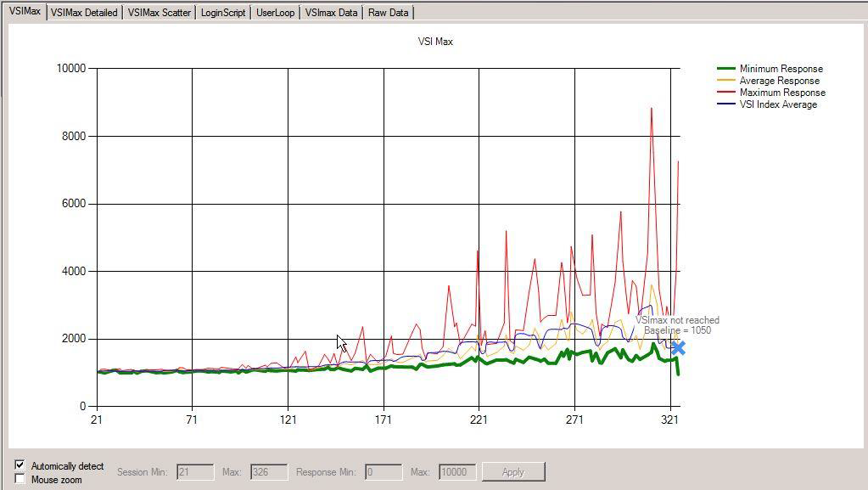Screen dimensions: 868x490
Task: Click the Apply button
Action: pyautogui.click(x=512, y=471)
